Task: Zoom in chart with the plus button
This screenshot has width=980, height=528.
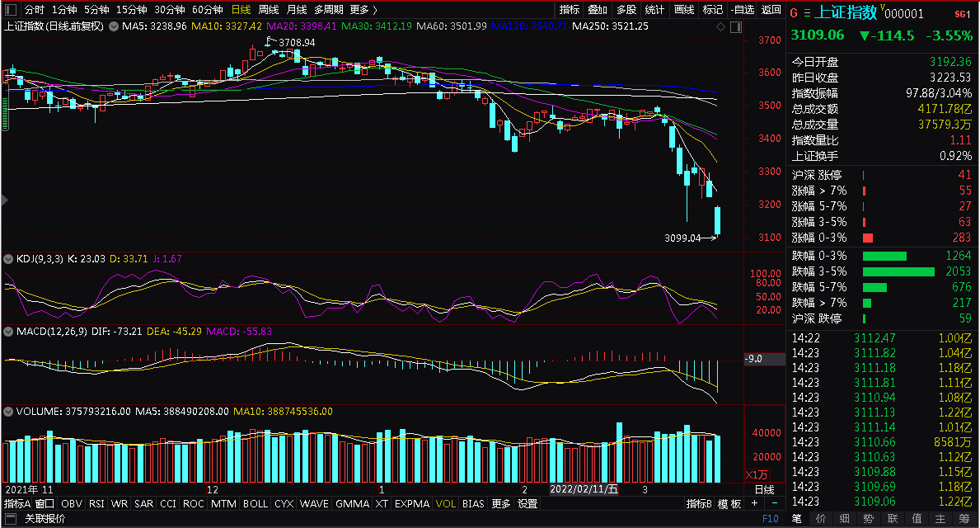Action: 754,503
